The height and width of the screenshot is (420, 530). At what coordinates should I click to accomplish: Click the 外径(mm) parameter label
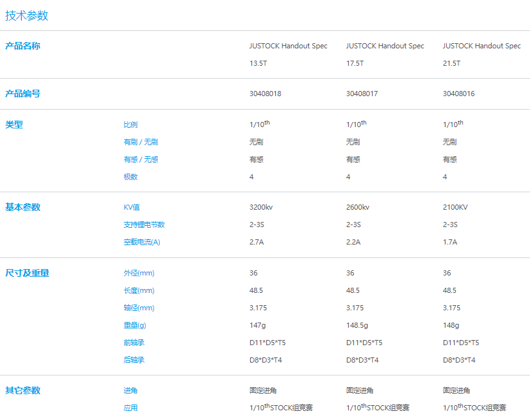click(x=139, y=273)
